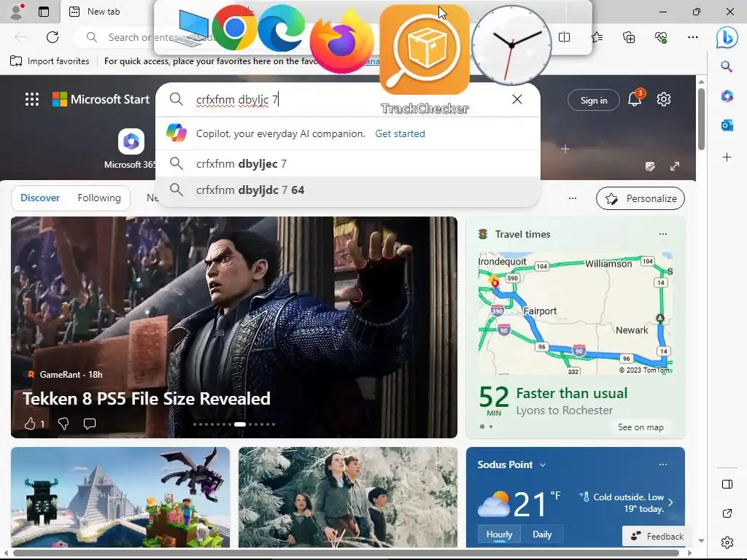Open notifications bell with 3 alerts
The width and height of the screenshot is (747, 560).
[x=635, y=98]
